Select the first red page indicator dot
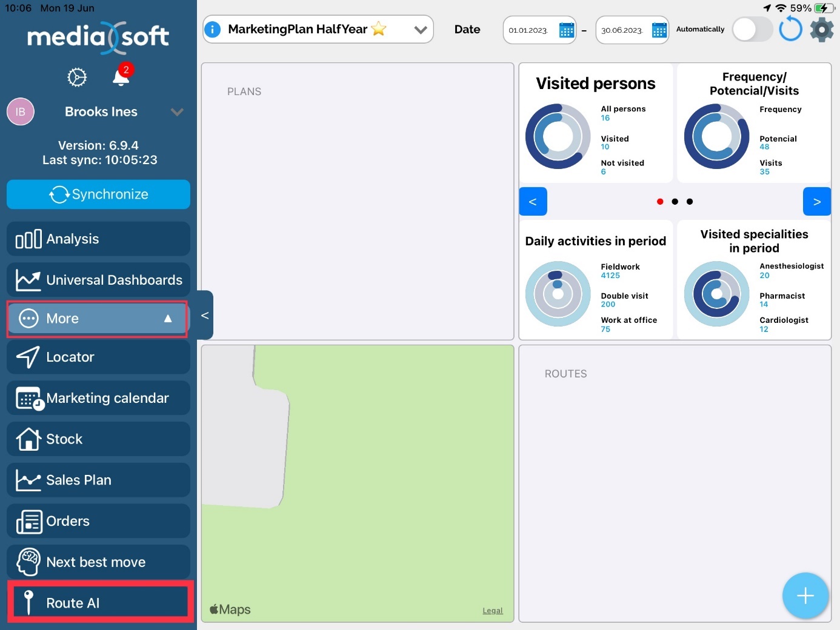The image size is (840, 630). (660, 202)
